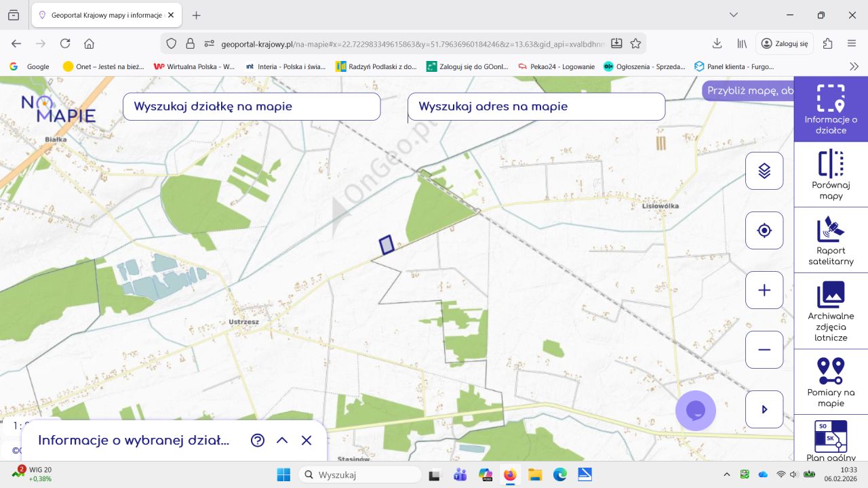Open help for selected parcel info

point(258,441)
